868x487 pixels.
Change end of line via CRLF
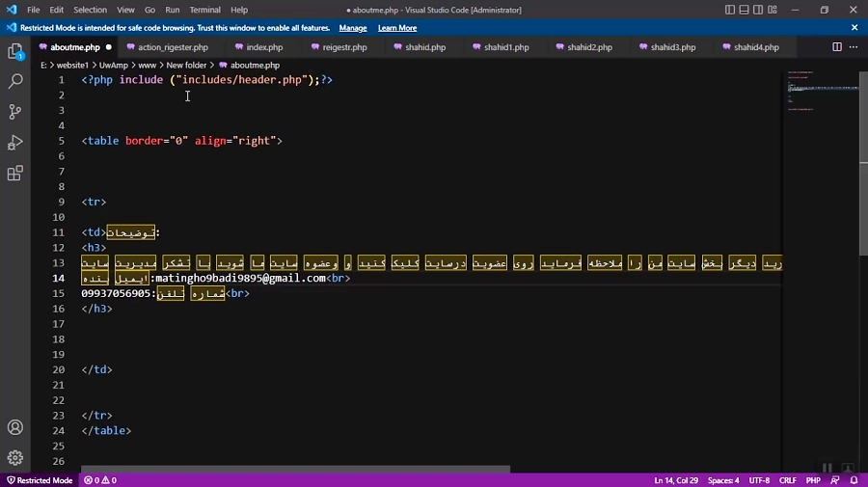[787, 480]
